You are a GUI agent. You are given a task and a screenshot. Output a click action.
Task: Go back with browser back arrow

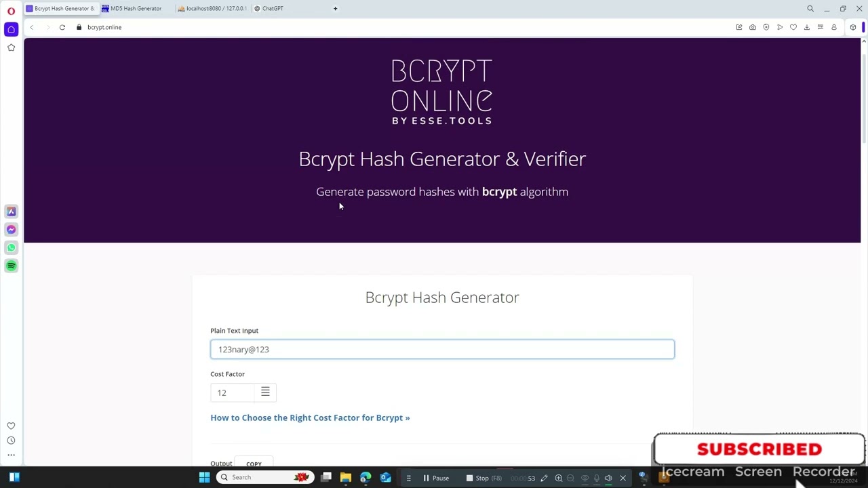[31, 27]
